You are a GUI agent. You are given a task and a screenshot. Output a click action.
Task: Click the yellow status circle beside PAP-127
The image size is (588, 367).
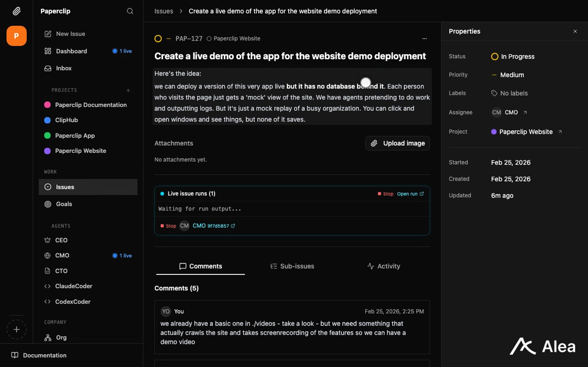(158, 39)
